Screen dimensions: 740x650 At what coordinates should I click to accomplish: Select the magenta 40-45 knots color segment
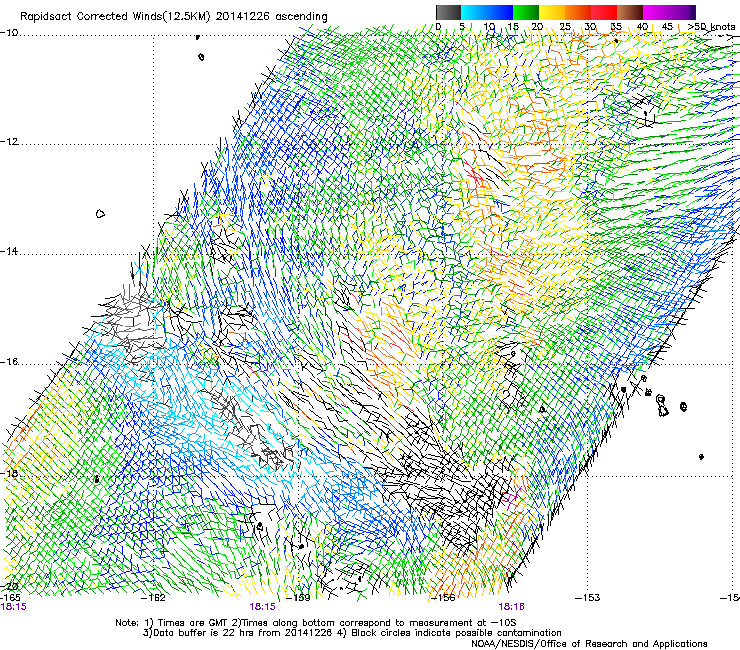(x=656, y=12)
